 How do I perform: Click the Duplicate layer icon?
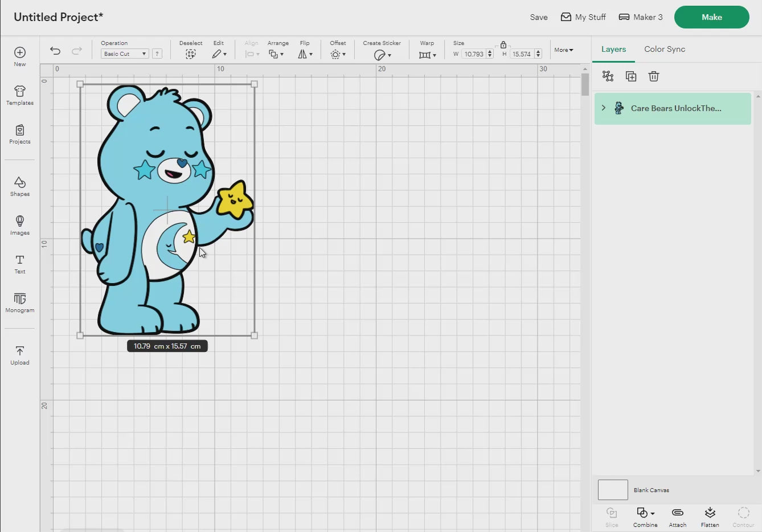click(x=631, y=76)
